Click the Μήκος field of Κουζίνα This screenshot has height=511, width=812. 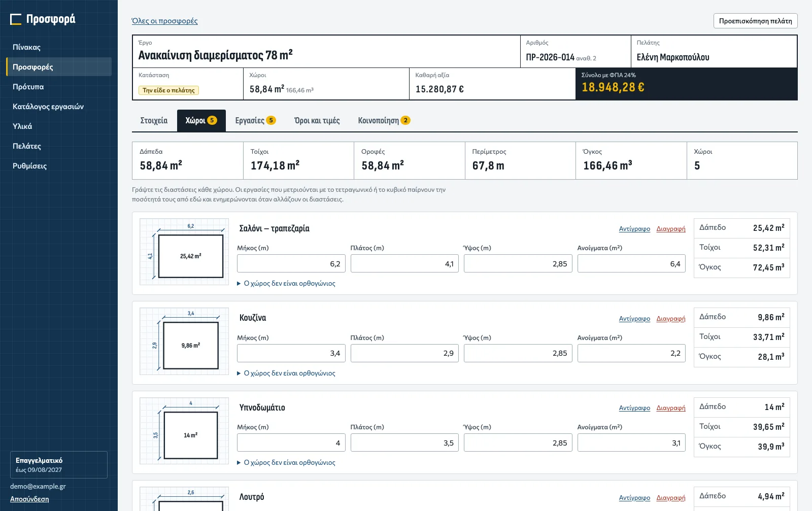[291, 354]
